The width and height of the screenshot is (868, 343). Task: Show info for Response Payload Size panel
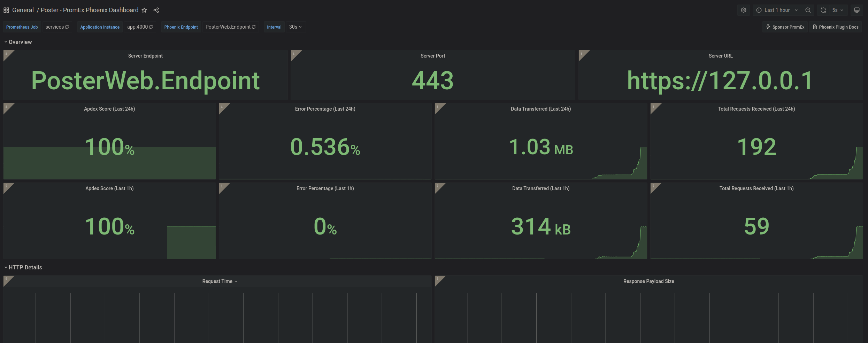[x=438, y=279]
